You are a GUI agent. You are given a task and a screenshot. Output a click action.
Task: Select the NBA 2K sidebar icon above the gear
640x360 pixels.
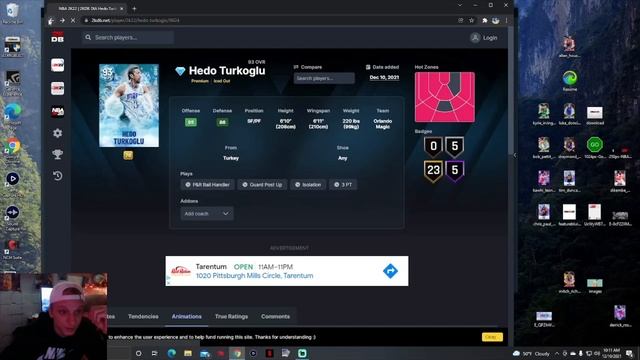58,111
